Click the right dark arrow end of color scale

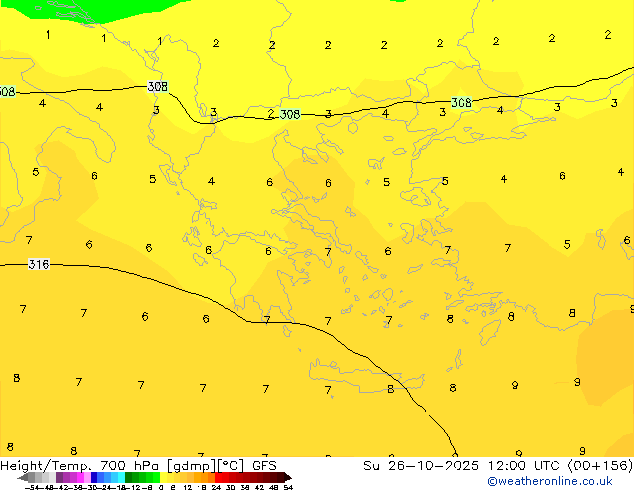(287, 477)
